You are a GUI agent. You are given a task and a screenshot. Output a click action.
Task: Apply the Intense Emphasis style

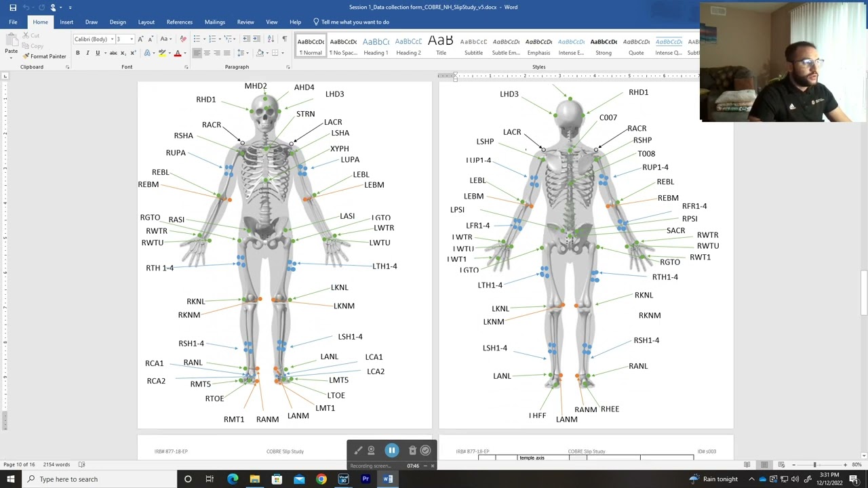(571, 46)
